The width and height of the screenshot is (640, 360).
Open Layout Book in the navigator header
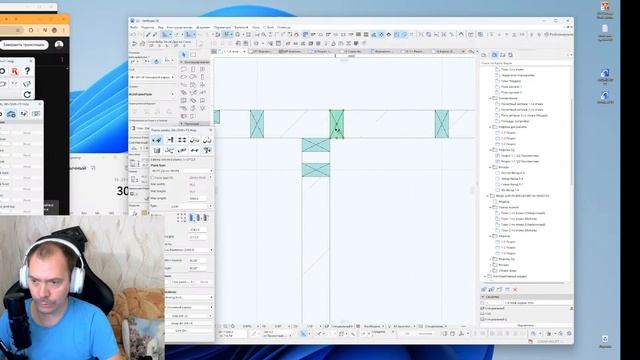click(502, 55)
